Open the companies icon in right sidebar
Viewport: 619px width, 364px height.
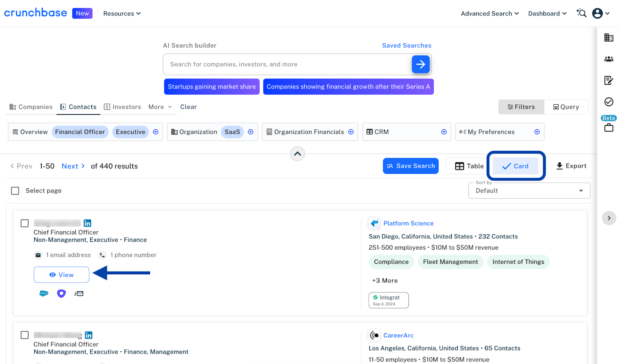609,37
